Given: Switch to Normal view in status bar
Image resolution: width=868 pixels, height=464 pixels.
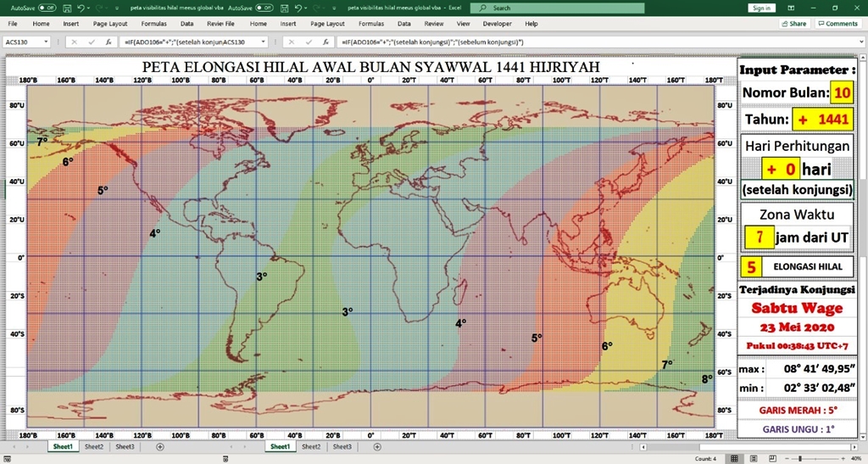Looking at the screenshot, I should 734,458.
